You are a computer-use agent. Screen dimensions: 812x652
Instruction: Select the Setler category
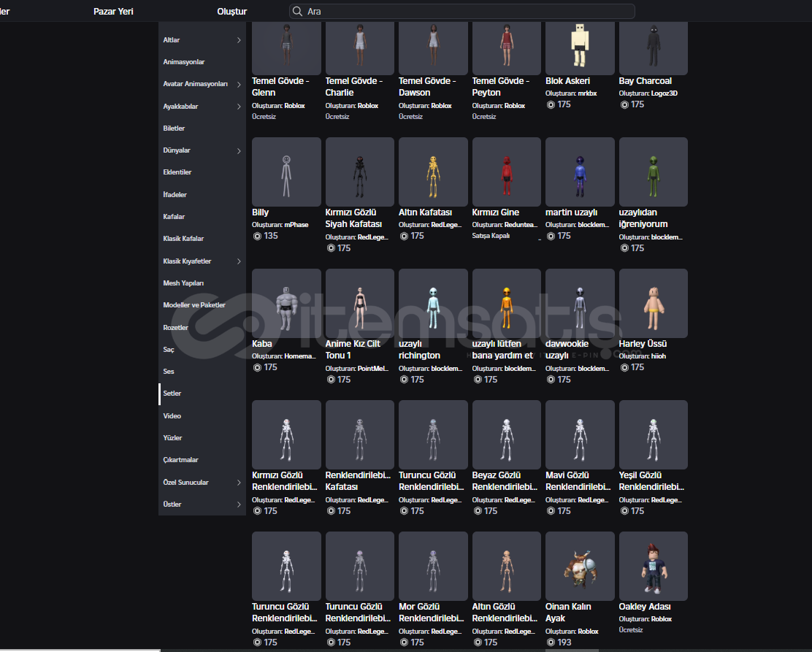(x=172, y=394)
